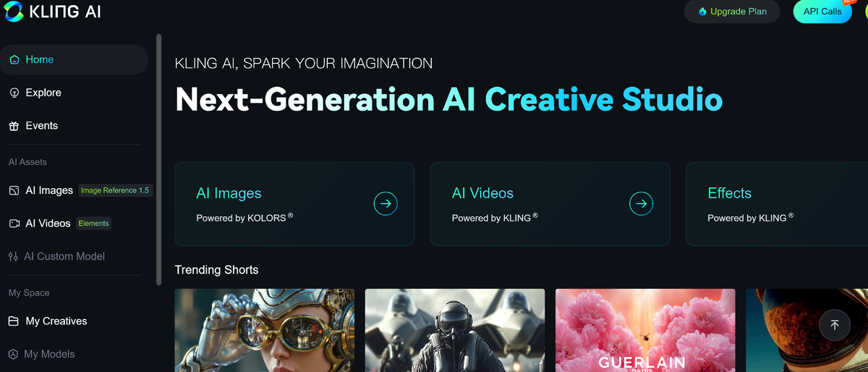The image size is (868, 372).
Task: Open the API Calls button
Action: click(x=822, y=12)
